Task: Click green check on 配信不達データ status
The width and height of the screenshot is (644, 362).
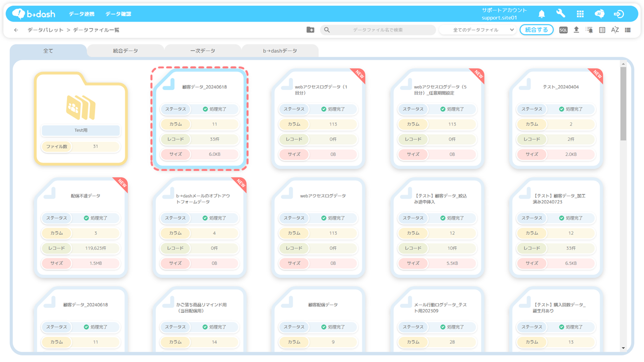Action: tap(87, 218)
